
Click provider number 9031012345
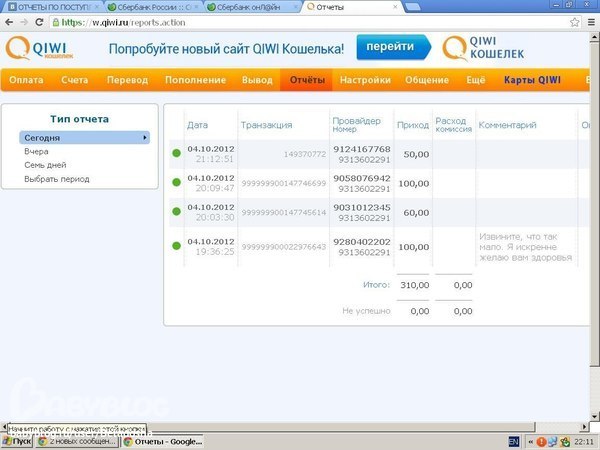click(362, 207)
